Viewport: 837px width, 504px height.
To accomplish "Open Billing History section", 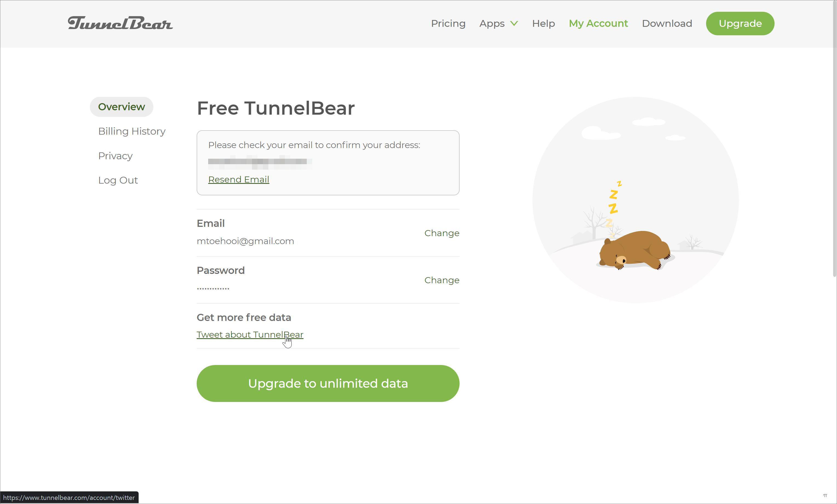I will (x=131, y=131).
